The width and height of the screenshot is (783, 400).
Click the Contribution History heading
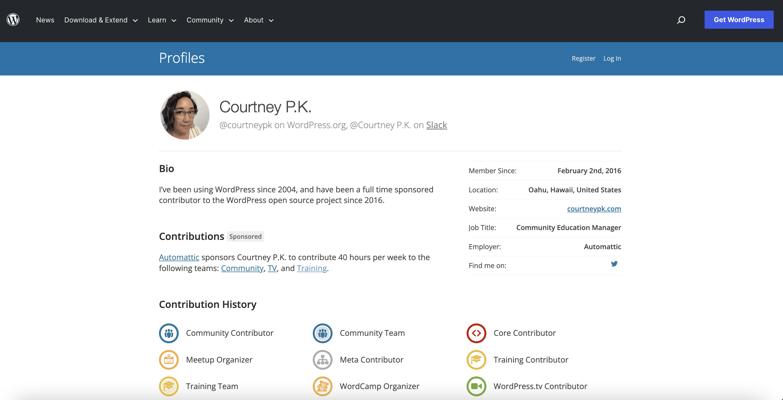(x=208, y=304)
